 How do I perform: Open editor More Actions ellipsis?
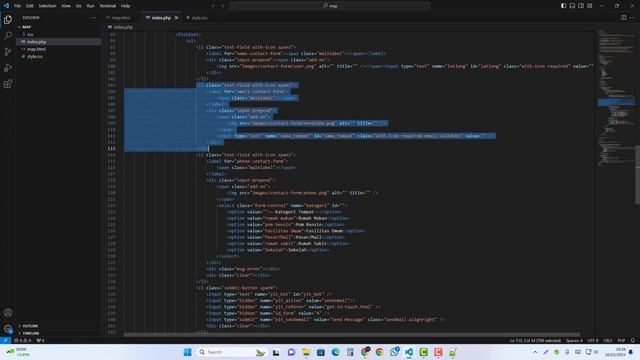click(x=632, y=18)
